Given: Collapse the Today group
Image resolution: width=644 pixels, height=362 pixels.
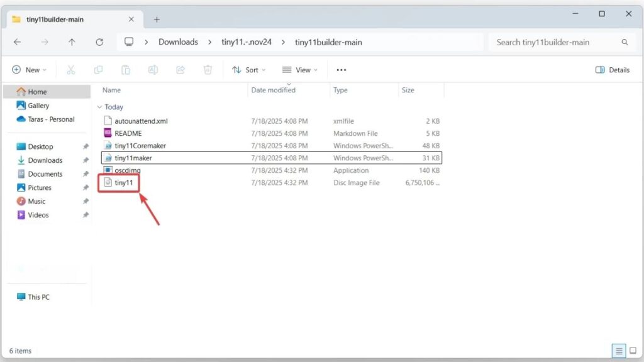Looking at the screenshot, I should (x=99, y=107).
